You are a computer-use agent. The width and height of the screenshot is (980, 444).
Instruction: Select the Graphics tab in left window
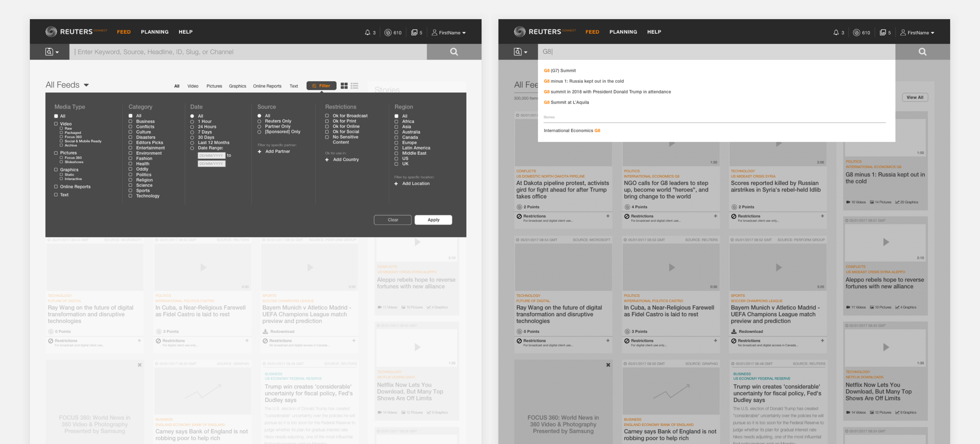pos(238,86)
